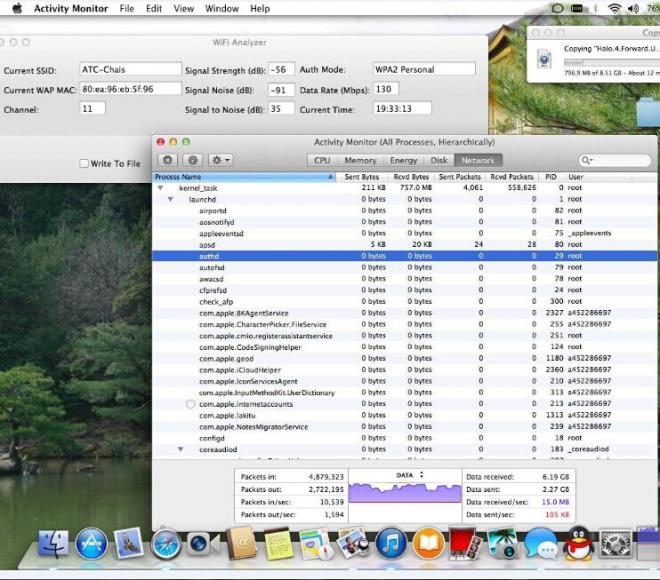Sort by the Rcvd Packets column header
This screenshot has width=660, height=580.
coord(512,177)
